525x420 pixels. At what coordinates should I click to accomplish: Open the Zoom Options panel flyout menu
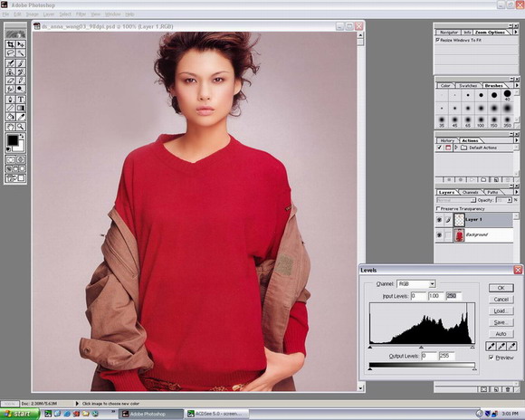(x=516, y=33)
